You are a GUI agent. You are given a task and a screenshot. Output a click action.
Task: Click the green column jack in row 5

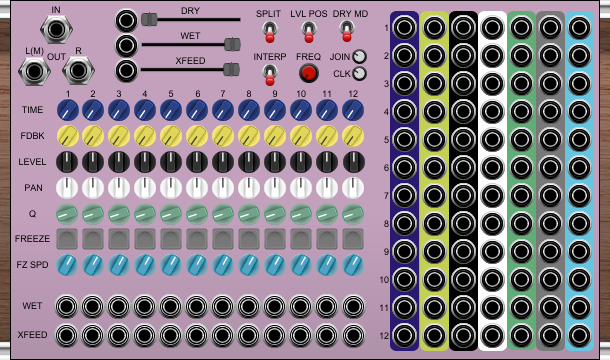point(521,140)
